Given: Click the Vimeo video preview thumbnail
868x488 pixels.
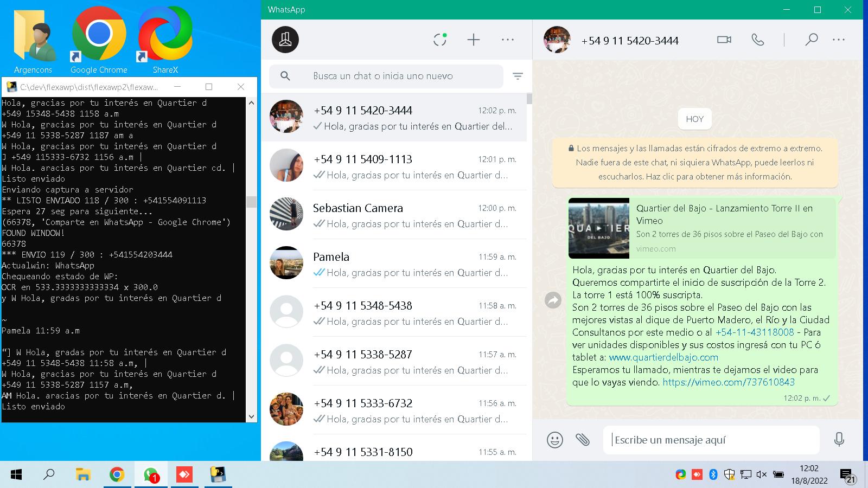Looking at the screenshot, I should (x=599, y=228).
